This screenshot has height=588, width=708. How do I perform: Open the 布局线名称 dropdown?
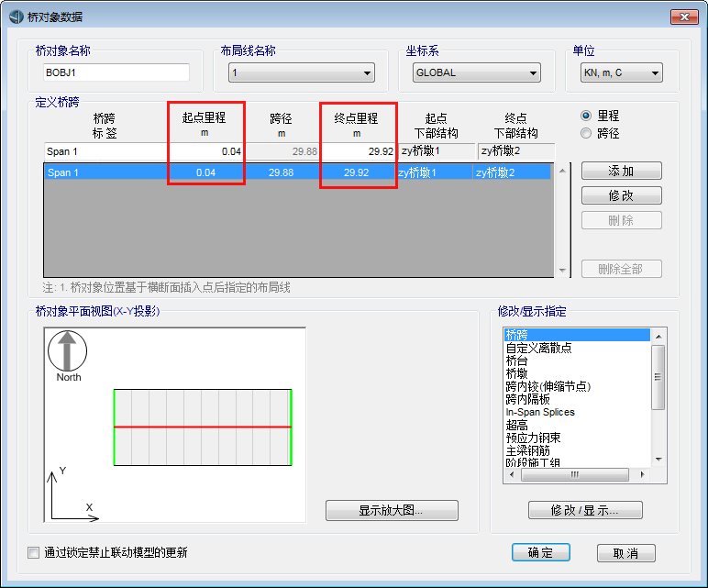click(x=301, y=73)
